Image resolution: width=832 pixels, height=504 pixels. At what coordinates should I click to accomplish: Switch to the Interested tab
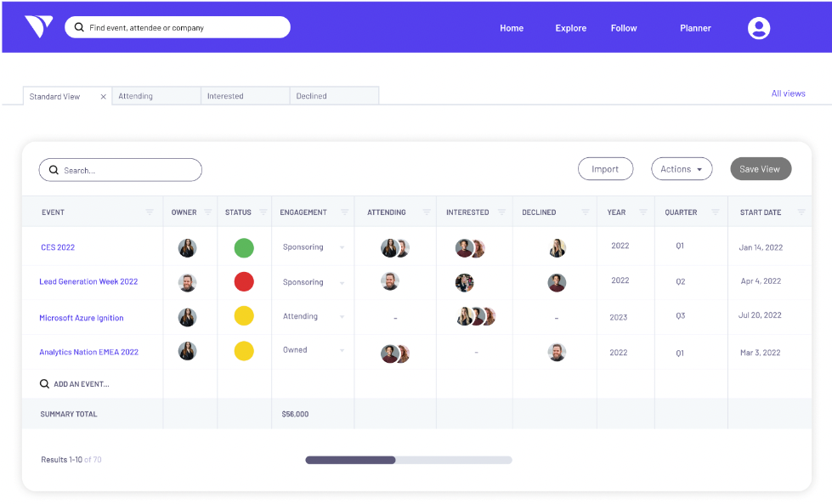(x=245, y=96)
